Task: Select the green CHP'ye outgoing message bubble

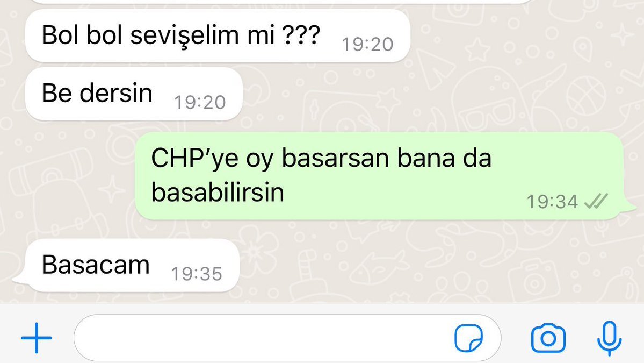Action: click(x=379, y=176)
